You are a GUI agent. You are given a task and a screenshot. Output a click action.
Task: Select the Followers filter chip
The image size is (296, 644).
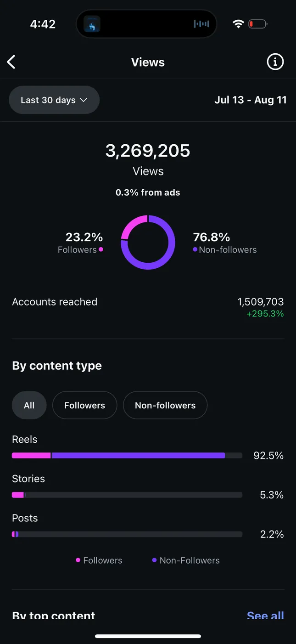[84, 405]
